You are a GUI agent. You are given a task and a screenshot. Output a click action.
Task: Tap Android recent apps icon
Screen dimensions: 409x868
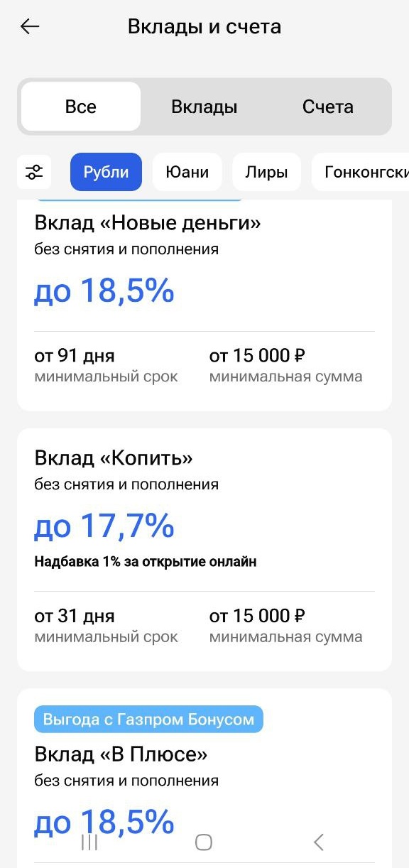click(x=89, y=842)
